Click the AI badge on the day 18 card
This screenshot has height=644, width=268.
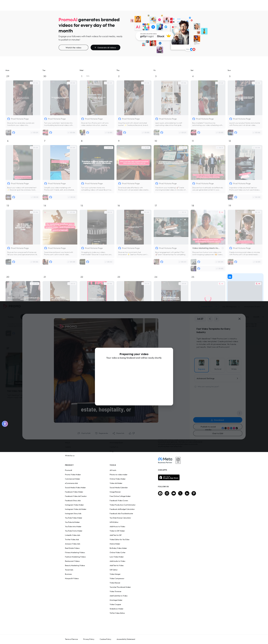pyautogui.click(x=221, y=212)
